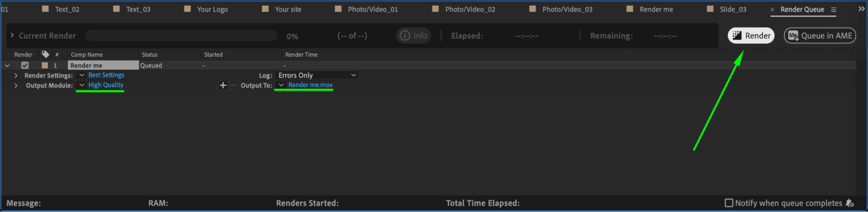Click the label tag column icon
The width and height of the screenshot is (868, 212).
[x=46, y=54]
